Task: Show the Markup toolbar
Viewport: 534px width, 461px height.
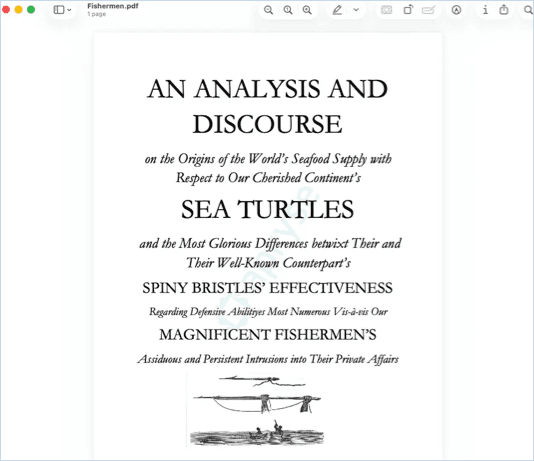Action: coord(456,10)
